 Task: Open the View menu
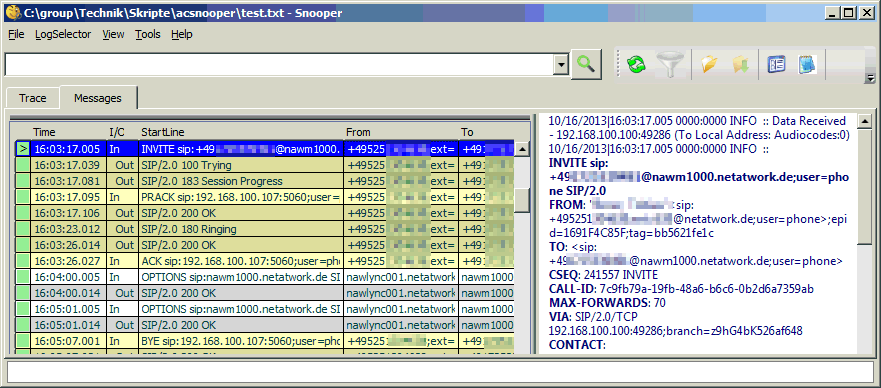click(x=113, y=34)
